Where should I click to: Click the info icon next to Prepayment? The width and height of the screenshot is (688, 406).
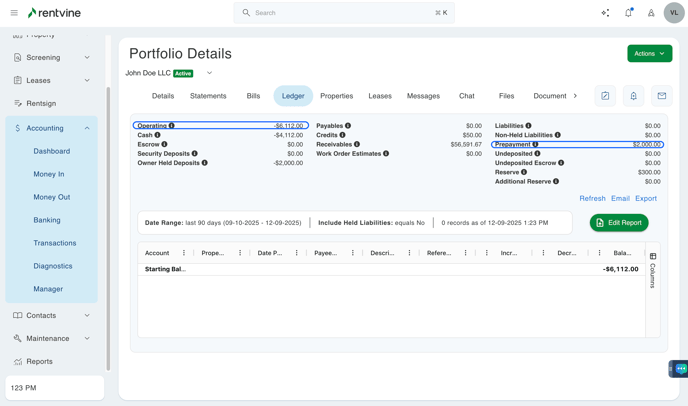(535, 144)
